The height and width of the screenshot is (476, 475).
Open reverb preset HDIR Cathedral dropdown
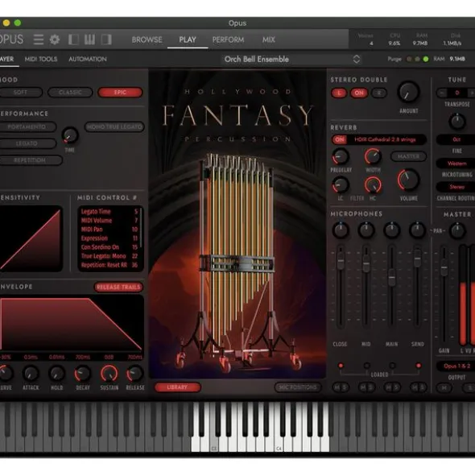(x=386, y=139)
